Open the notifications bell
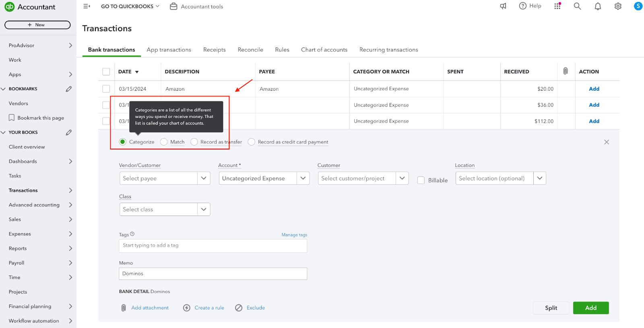Viewport: 644px width, 328px height. point(598,6)
